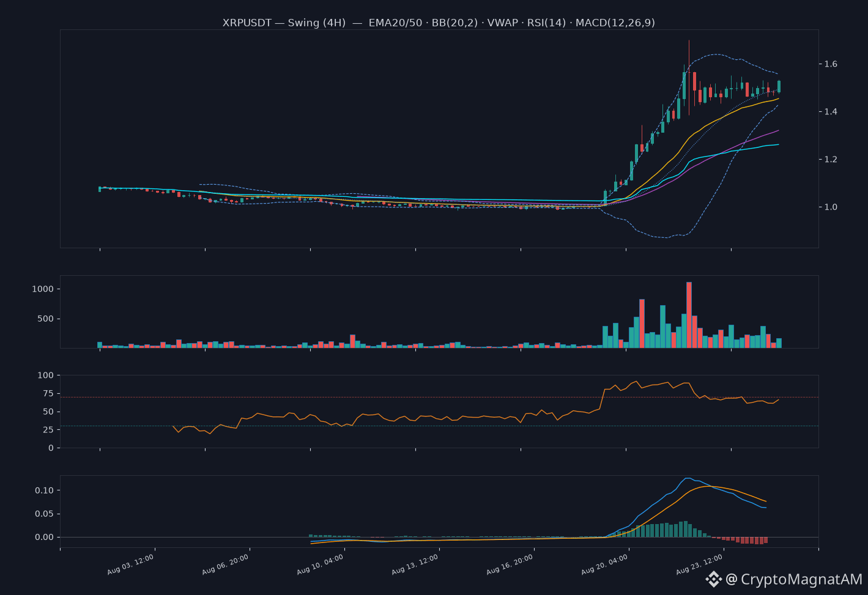
Task: Click the tallest red volume bar
Action: click(689, 315)
